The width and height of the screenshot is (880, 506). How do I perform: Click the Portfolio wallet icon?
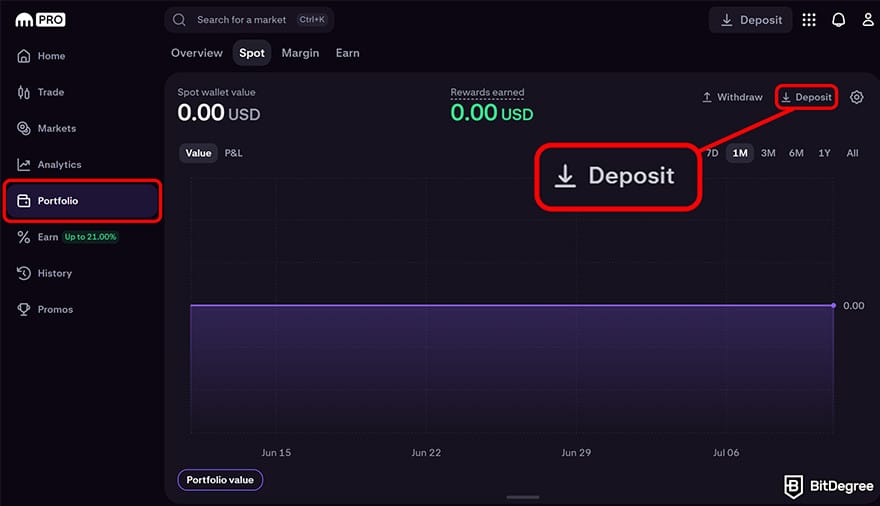click(24, 201)
